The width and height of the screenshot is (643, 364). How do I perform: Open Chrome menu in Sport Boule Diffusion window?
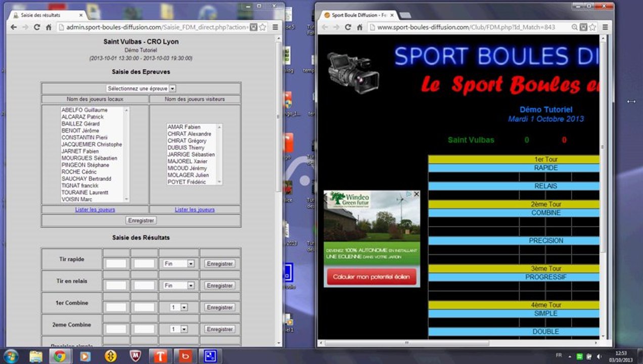(605, 27)
